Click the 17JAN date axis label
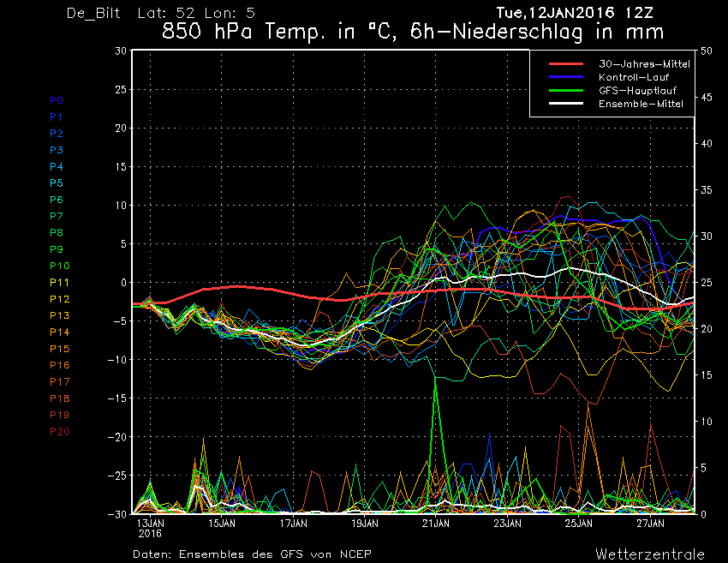The width and height of the screenshot is (728, 563). [293, 524]
